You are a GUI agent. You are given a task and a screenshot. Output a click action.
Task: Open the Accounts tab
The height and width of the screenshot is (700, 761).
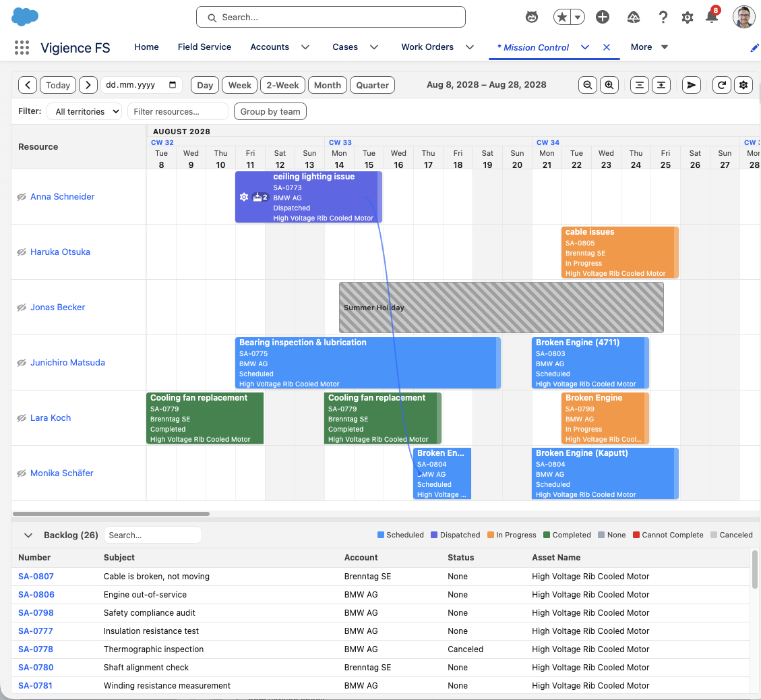(x=270, y=47)
